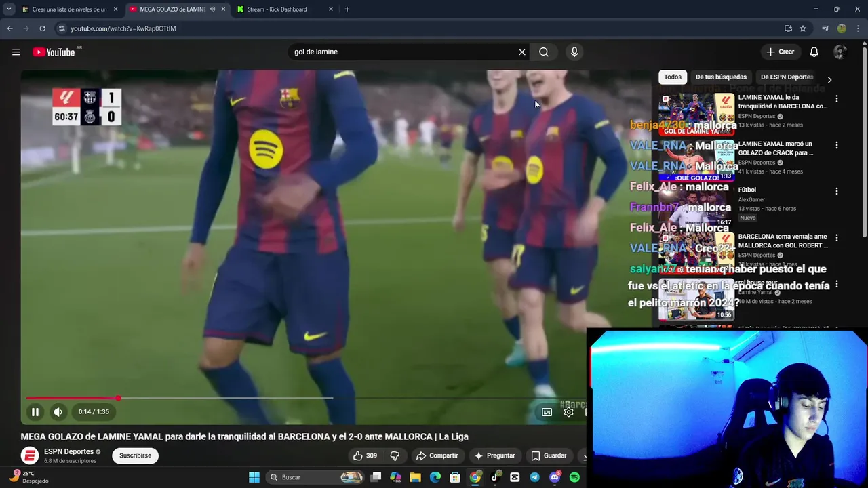Select the De tus búsquedas chip
This screenshot has width=868, height=488.
721,77
